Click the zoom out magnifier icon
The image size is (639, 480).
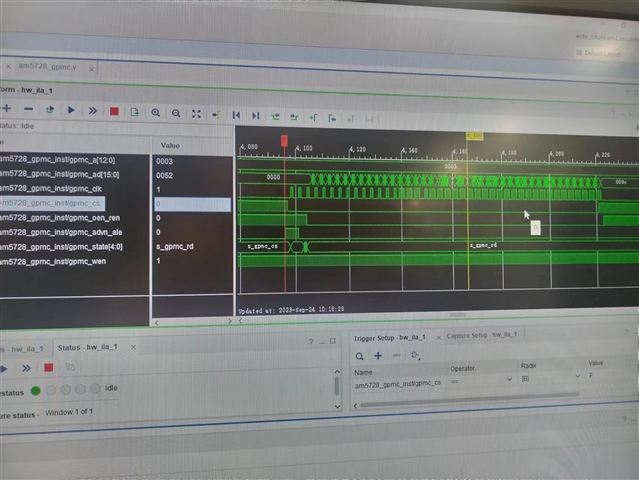click(x=176, y=113)
